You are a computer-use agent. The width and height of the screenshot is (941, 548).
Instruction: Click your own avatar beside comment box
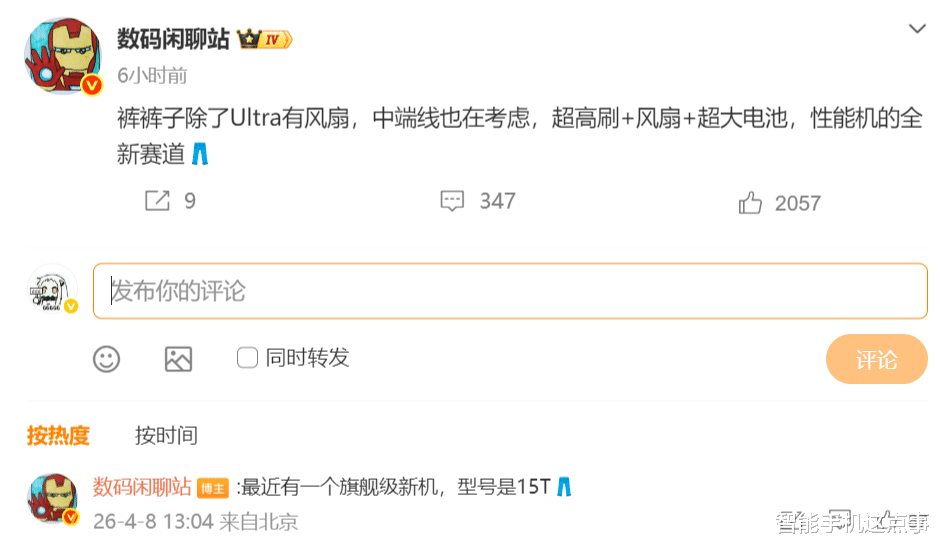coord(52,291)
